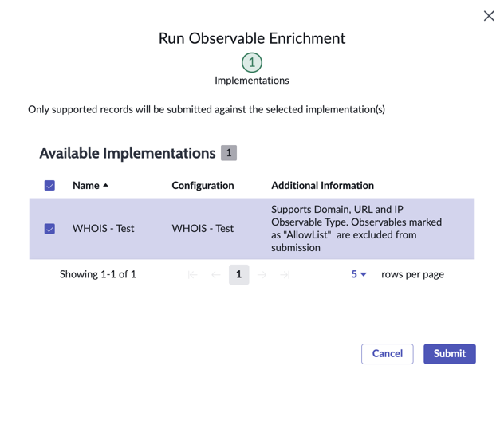Select the WHOIS - Test name cell

pos(103,229)
